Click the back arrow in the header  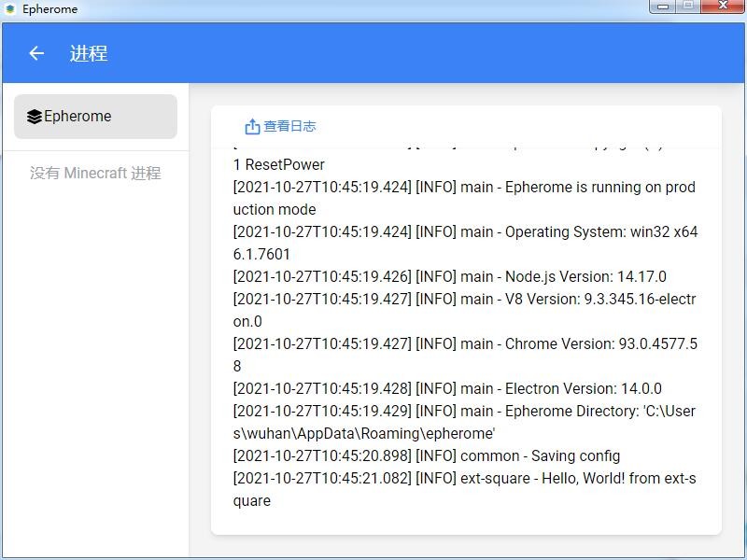pos(36,54)
